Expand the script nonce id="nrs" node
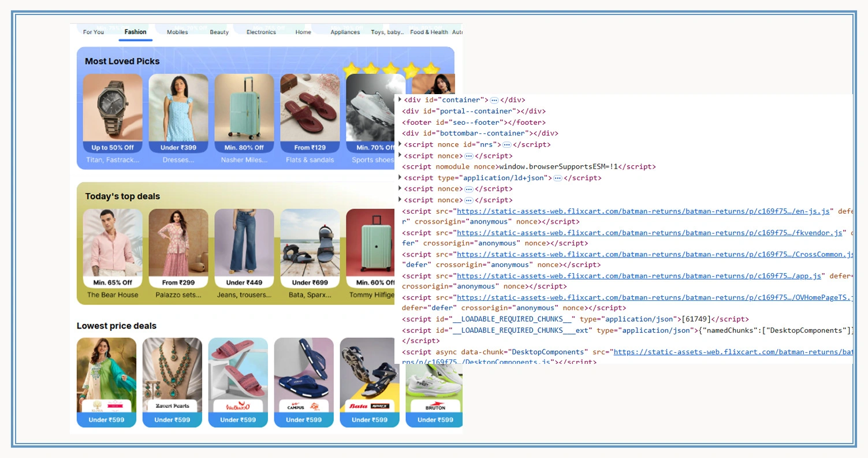Screen dimensions: 868x458 coord(400,144)
